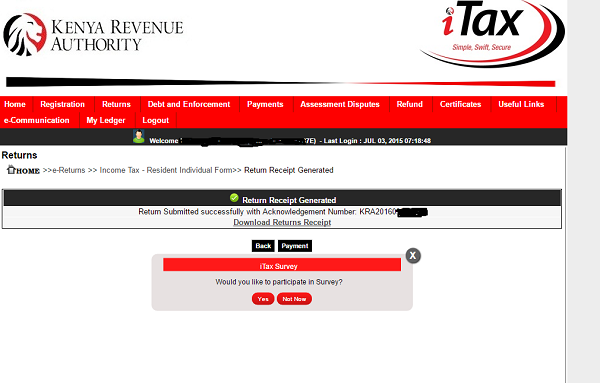Open the Returns menu
The height and width of the screenshot is (383, 600).
(x=116, y=104)
